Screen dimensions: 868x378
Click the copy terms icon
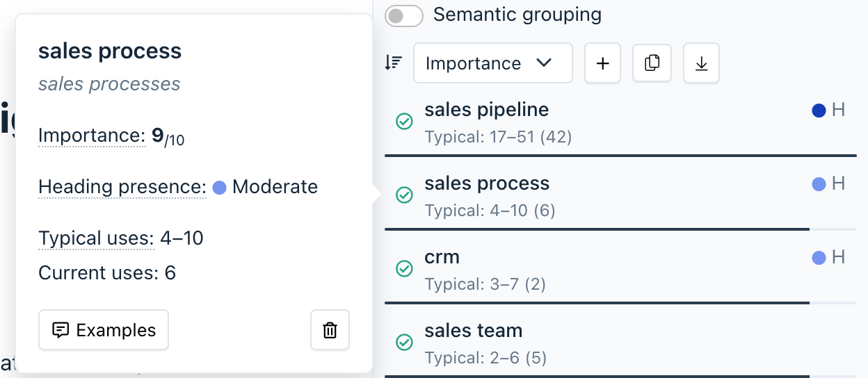[652, 63]
